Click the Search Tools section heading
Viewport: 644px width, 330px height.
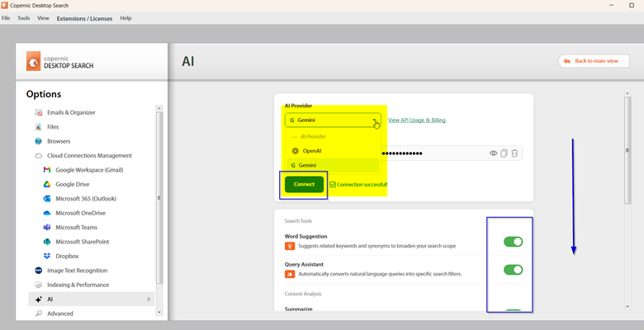298,221
